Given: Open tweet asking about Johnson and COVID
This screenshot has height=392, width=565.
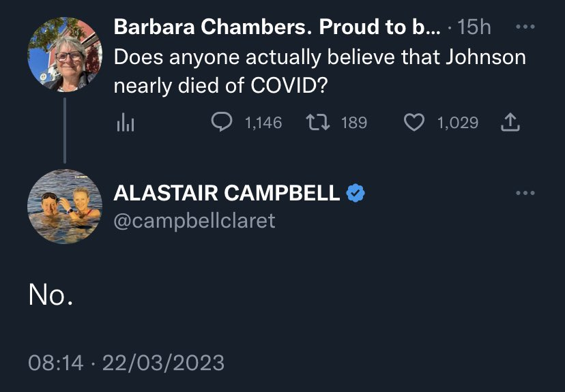Looking at the screenshot, I should 319,72.
